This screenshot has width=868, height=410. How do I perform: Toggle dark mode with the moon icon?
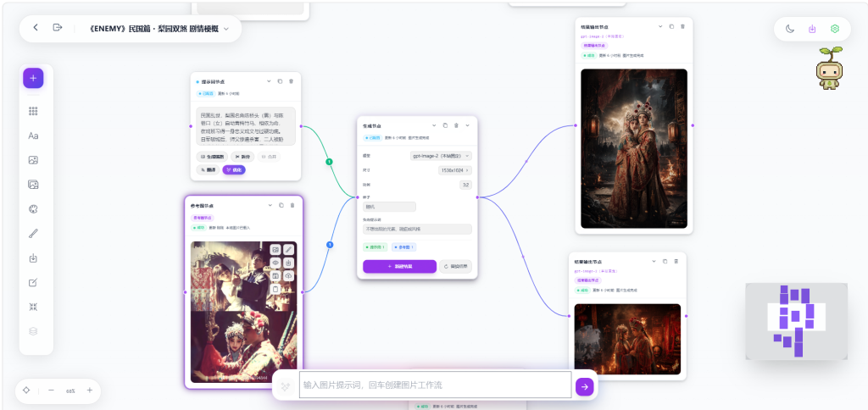pyautogui.click(x=791, y=29)
